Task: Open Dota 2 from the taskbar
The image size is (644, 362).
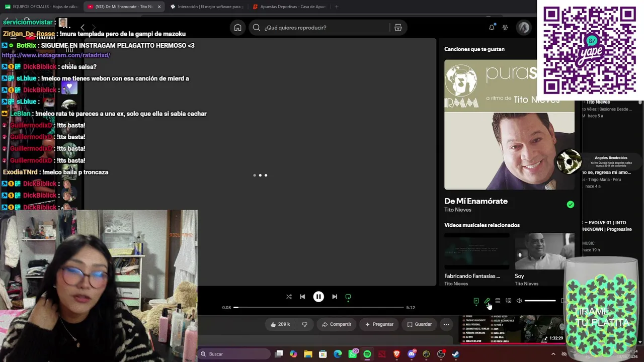Action: (382, 354)
